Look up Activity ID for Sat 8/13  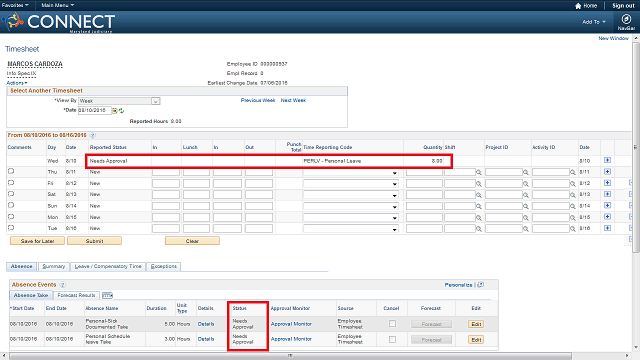click(x=573, y=195)
